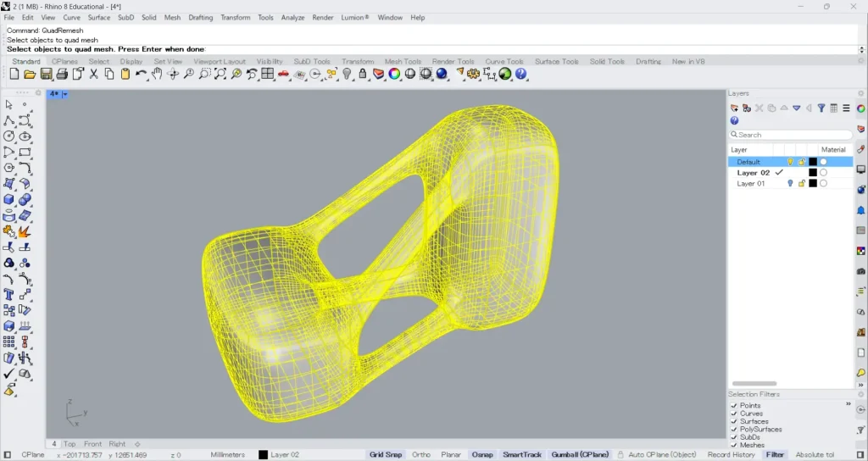The width and height of the screenshot is (868, 461).
Task: Click the Rotate view icon
Action: (x=173, y=75)
